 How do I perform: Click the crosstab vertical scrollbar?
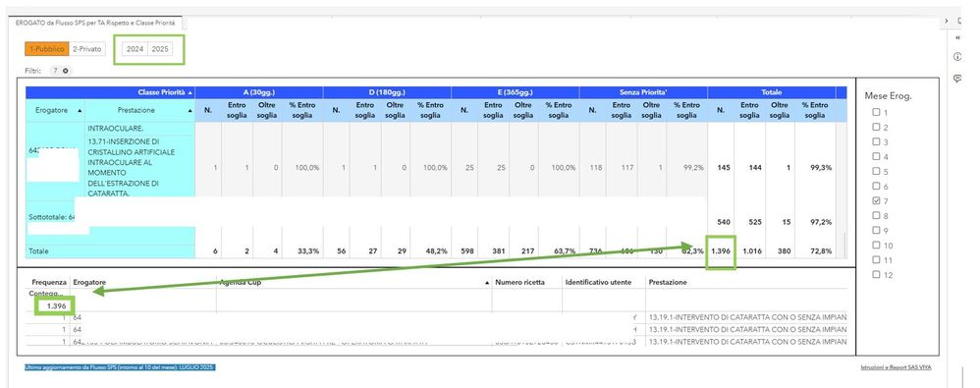(x=844, y=244)
